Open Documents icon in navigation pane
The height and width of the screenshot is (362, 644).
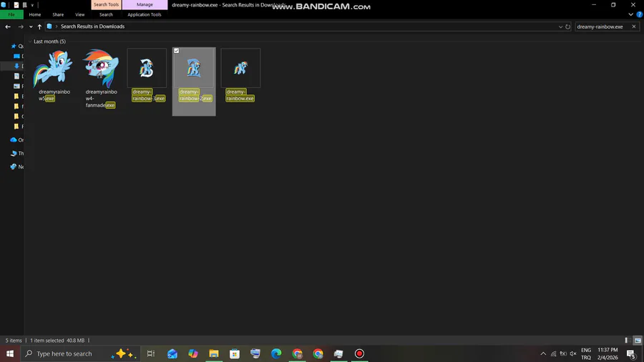click(x=17, y=76)
